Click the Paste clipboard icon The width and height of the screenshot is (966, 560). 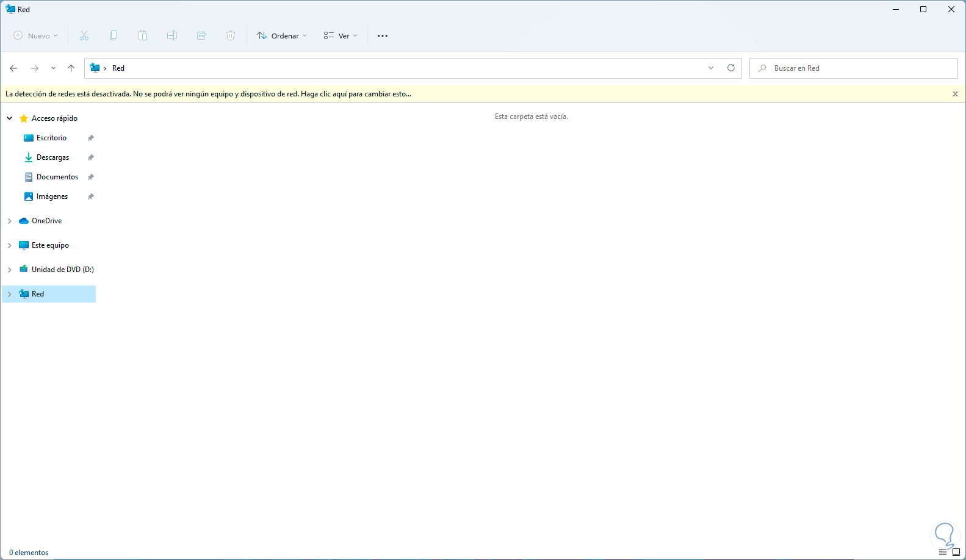(143, 35)
